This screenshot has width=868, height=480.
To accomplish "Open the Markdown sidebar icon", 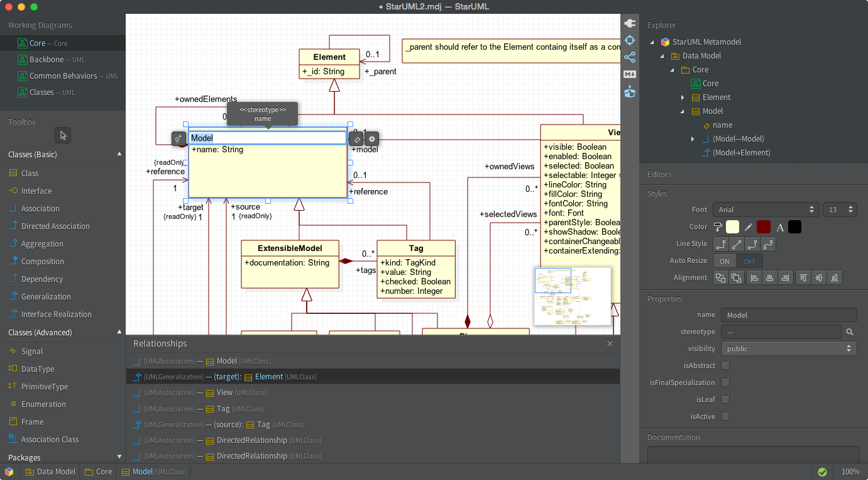I will (x=630, y=74).
